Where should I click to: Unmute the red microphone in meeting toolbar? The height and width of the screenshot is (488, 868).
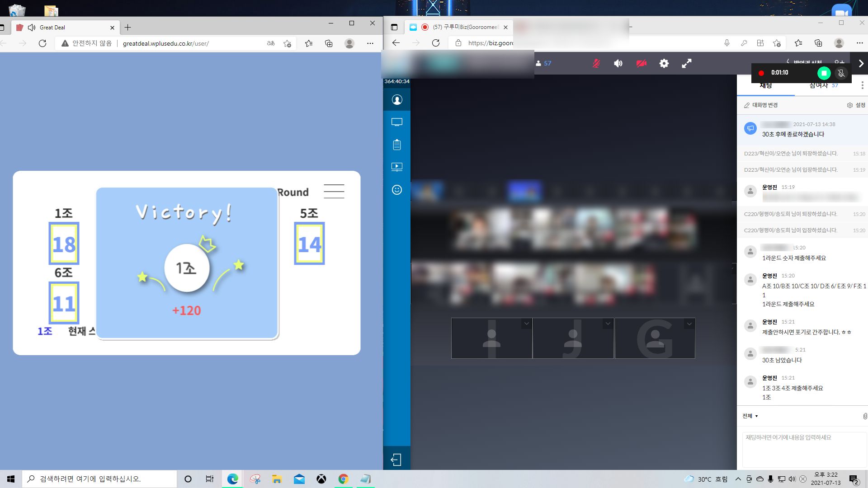click(596, 64)
